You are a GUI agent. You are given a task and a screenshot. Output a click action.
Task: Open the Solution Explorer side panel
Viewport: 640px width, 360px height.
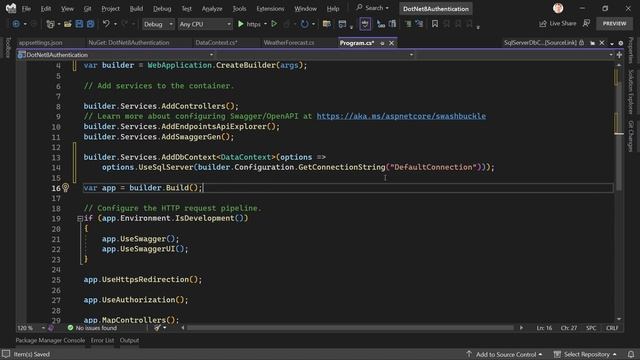click(x=631, y=92)
